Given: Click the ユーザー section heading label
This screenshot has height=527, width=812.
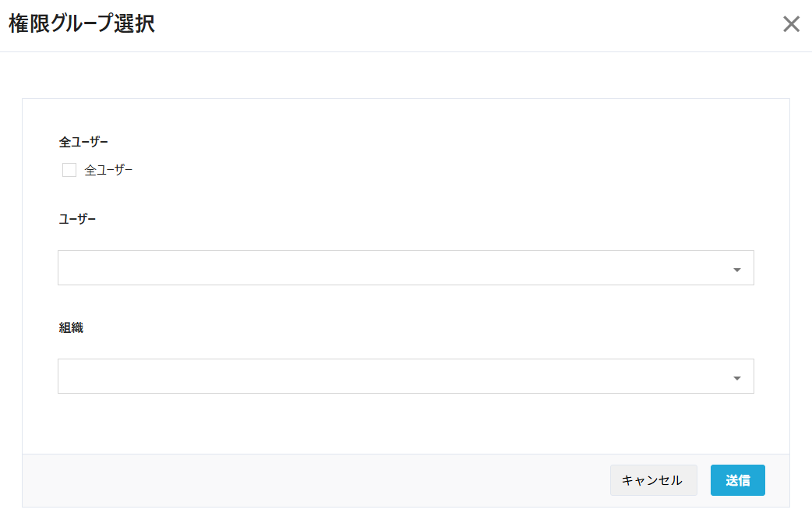Looking at the screenshot, I should click(x=77, y=219).
